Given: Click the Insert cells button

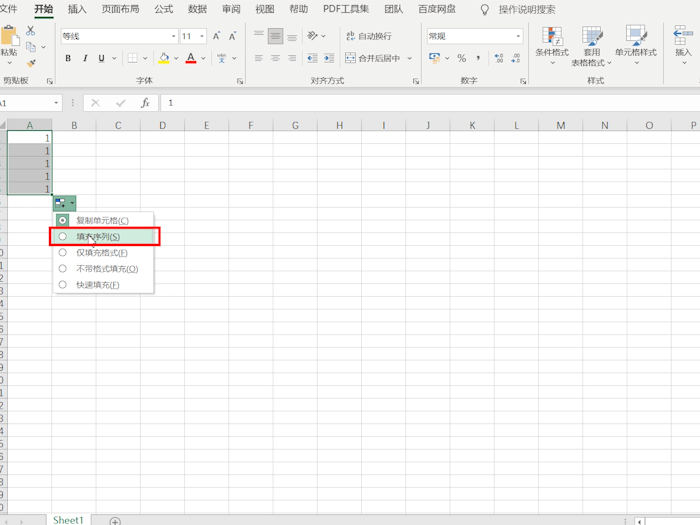Looking at the screenshot, I should click(x=683, y=46).
